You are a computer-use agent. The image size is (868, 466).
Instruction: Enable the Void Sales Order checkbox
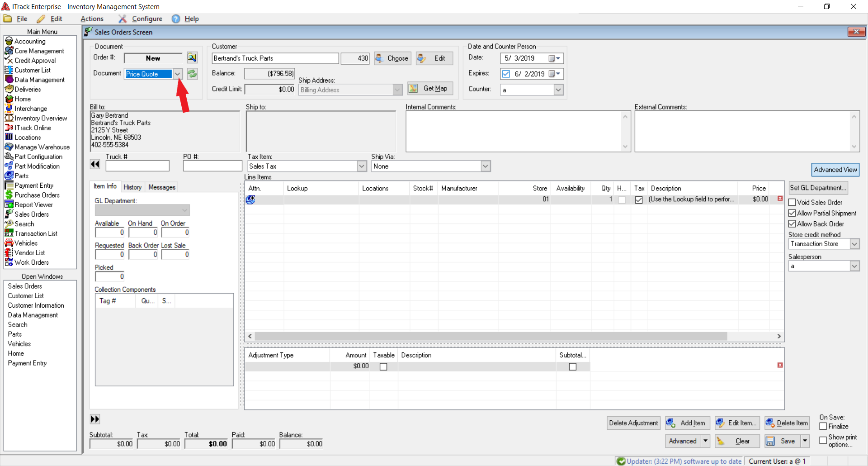(792, 203)
